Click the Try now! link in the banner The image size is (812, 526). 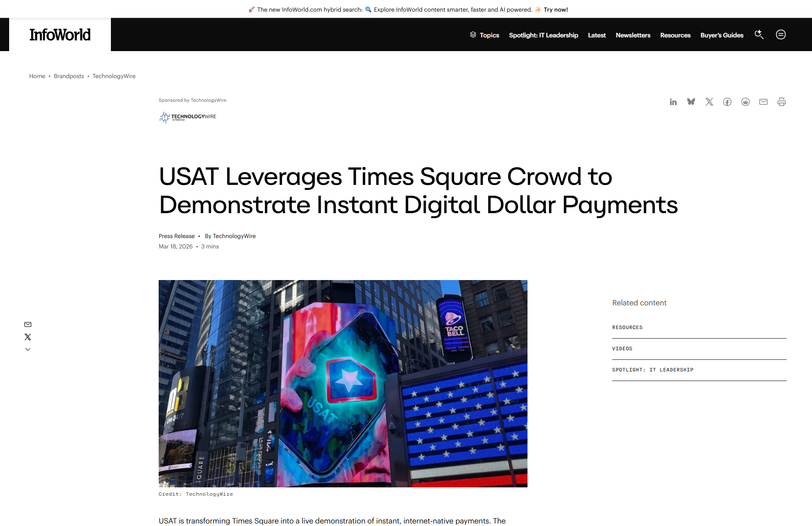pos(555,9)
